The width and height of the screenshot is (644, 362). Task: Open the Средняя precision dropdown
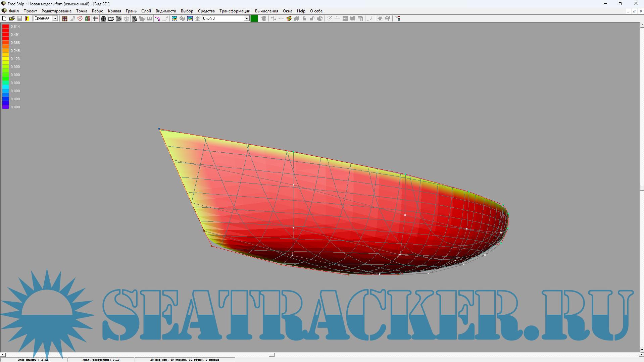coord(55,18)
